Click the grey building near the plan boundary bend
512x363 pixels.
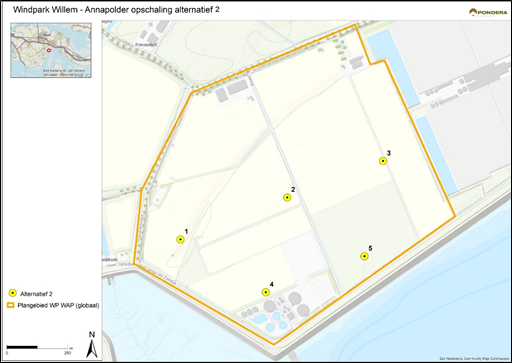(x=238, y=87)
